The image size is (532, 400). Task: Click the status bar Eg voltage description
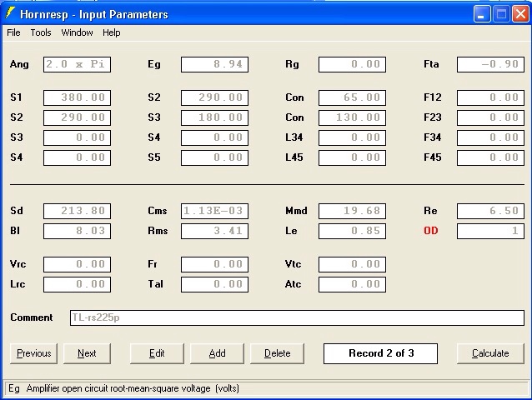tap(123, 388)
